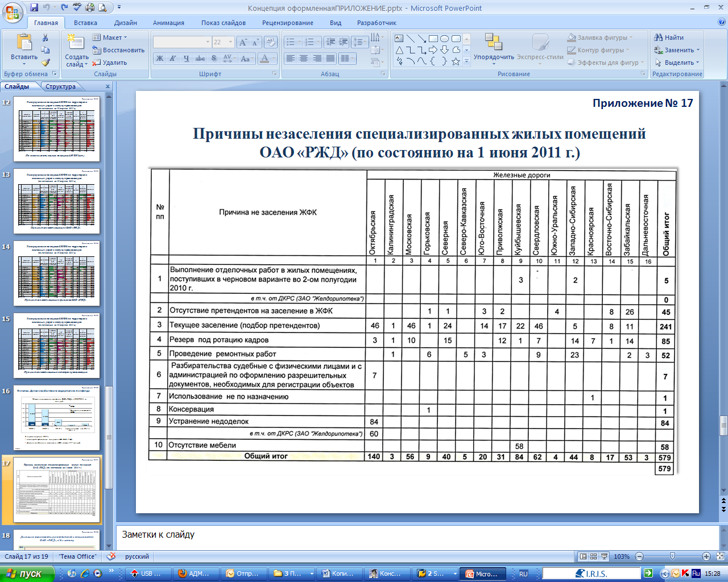Click the Format Painter brush icon
Screen dimensions: 728x582
45,63
